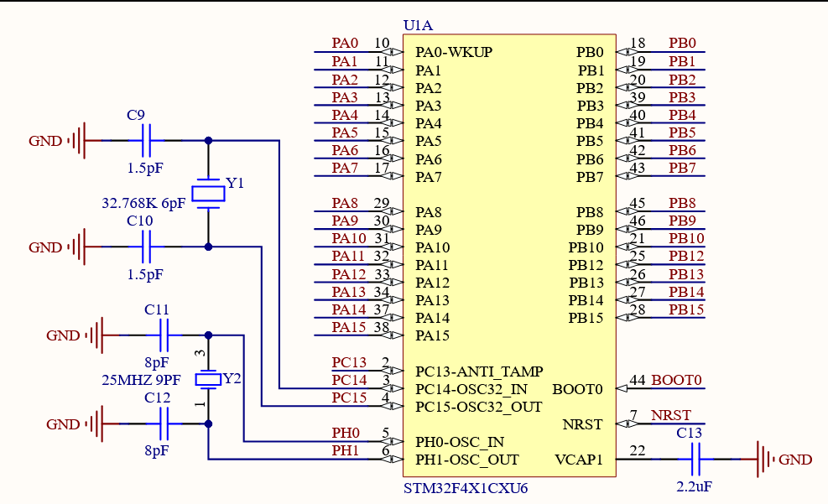Click the PC14-OSC32_IN pin name
828x504 pixels.
tap(471, 389)
